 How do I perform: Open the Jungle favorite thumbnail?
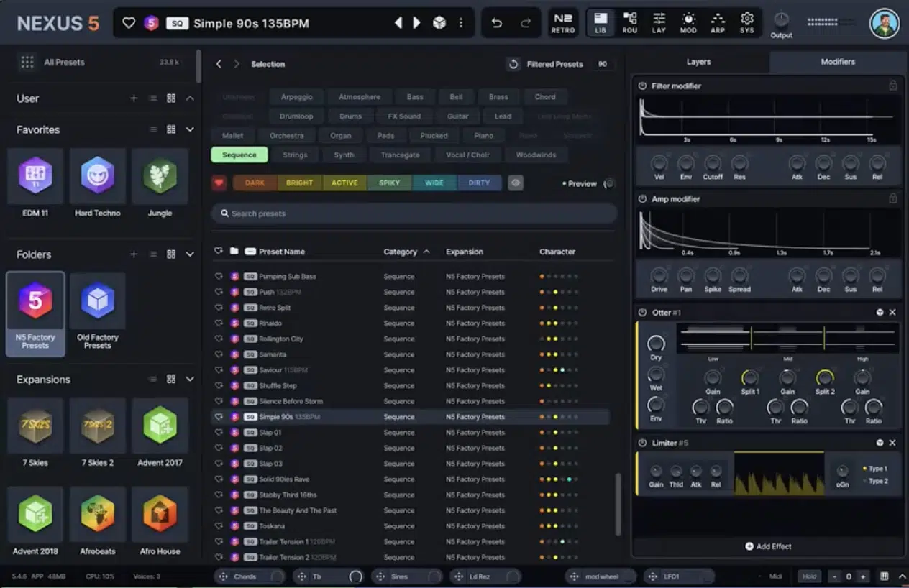(x=160, y=176)
